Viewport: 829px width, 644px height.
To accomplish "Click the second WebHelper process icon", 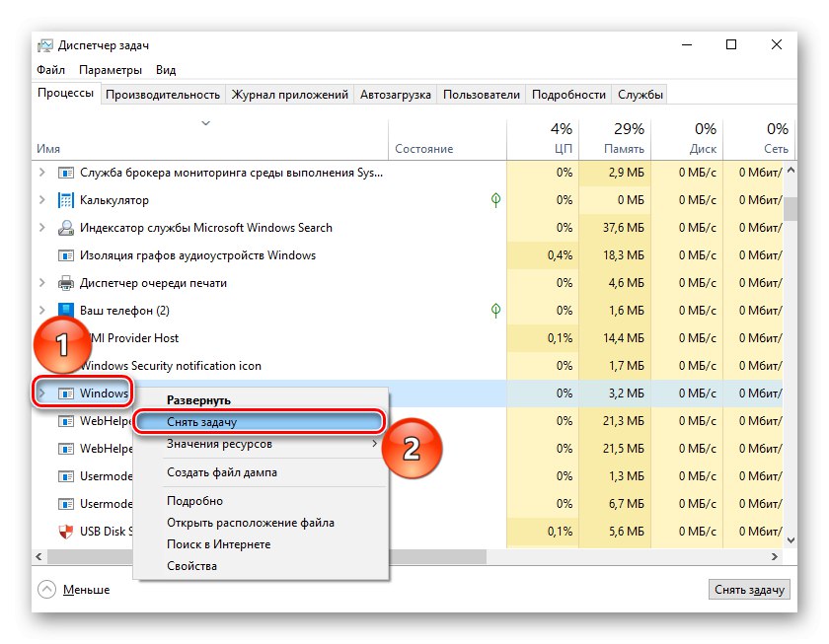I will [x=65, y=449].
